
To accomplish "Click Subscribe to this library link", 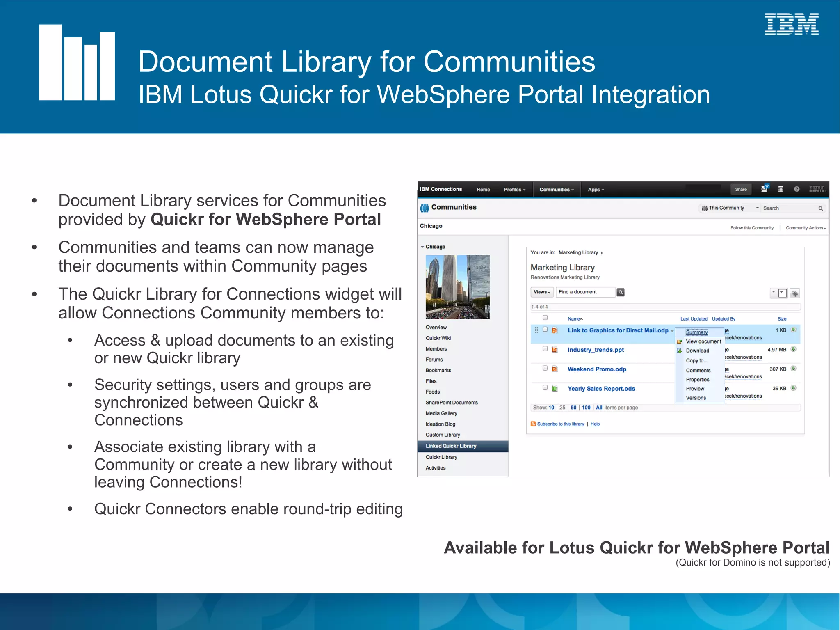I will click(561, 424).
